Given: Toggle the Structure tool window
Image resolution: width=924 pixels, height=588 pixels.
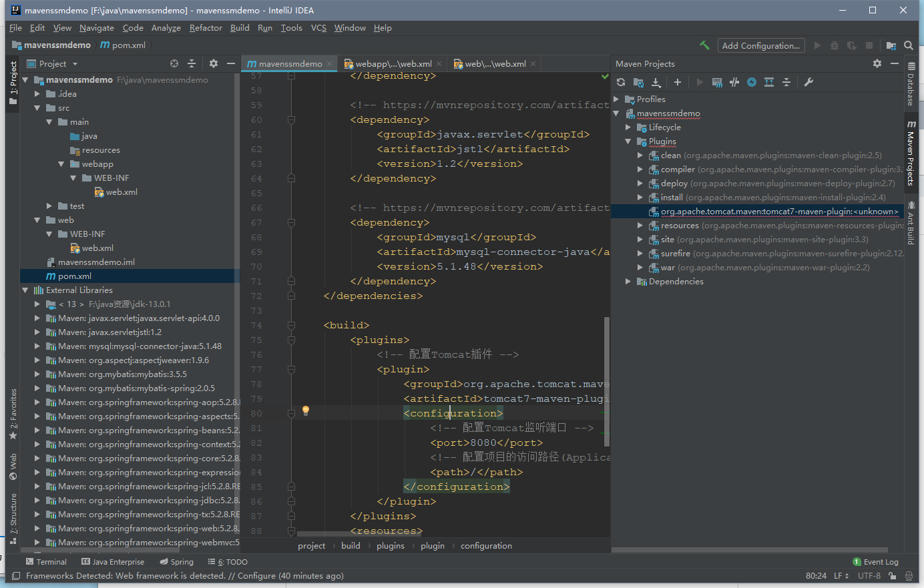Looking at the screenshot, I should click(x=13, y=519).
